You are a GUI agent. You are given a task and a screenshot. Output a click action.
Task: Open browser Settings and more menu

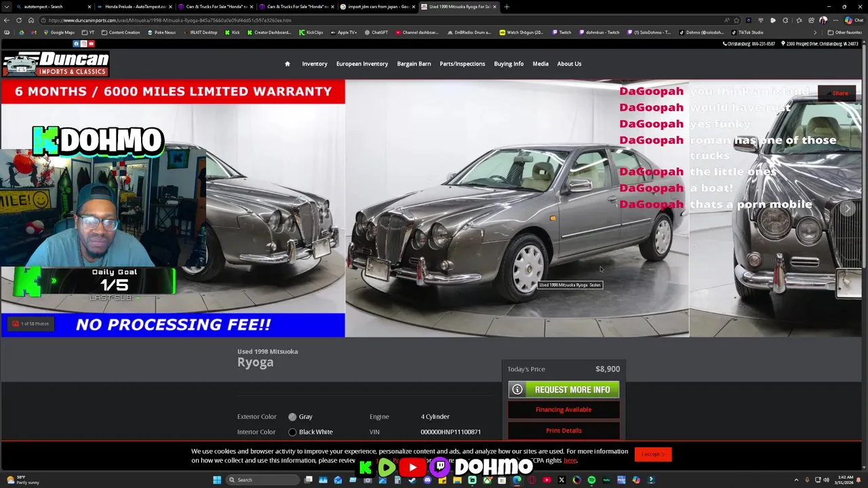click(x=835, y=20)
